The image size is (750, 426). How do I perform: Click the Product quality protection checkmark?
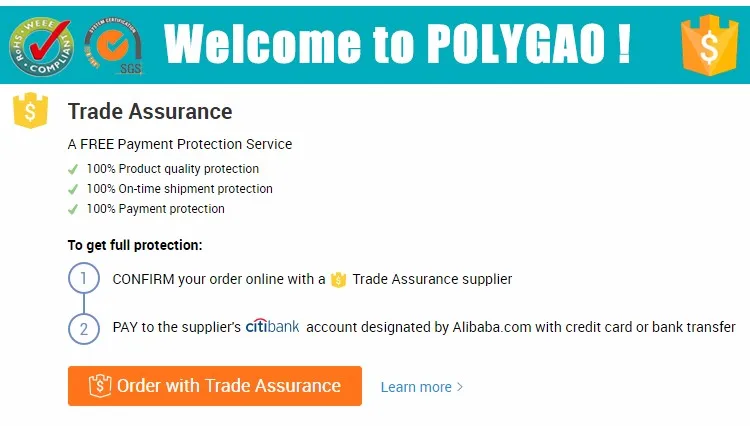pyautogui.click(x=73, y=169)
